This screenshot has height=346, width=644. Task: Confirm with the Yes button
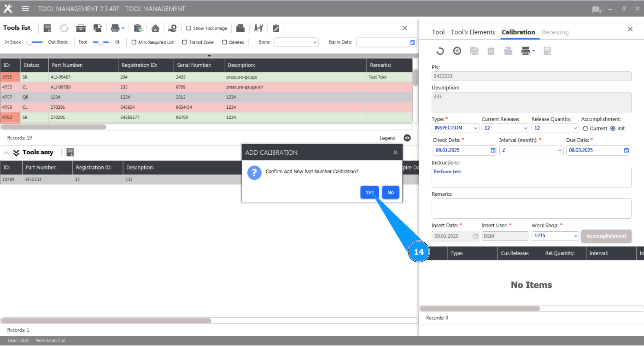(369, 193)
